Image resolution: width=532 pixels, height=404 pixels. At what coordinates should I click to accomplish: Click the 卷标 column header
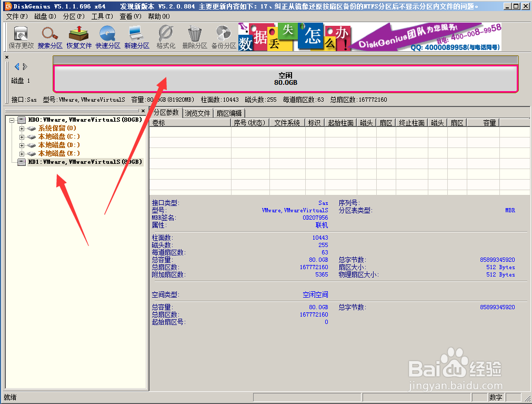click(x=190, y=123)
